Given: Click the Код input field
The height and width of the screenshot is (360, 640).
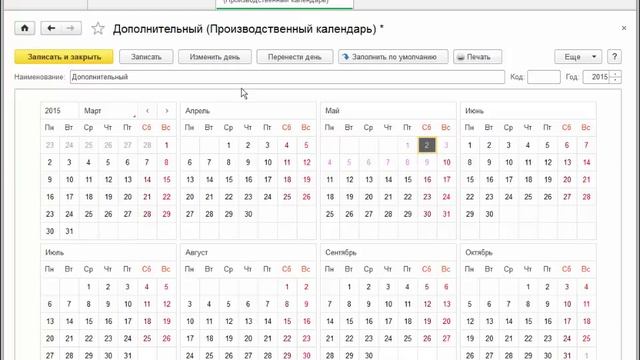Looking at the screenshot, I should point(544,77).
